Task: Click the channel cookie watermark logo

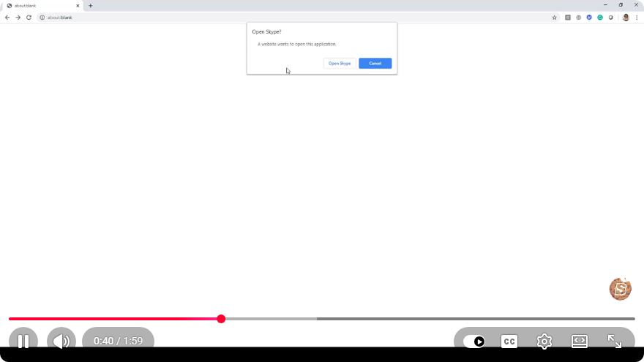Action: coord(620,289)
